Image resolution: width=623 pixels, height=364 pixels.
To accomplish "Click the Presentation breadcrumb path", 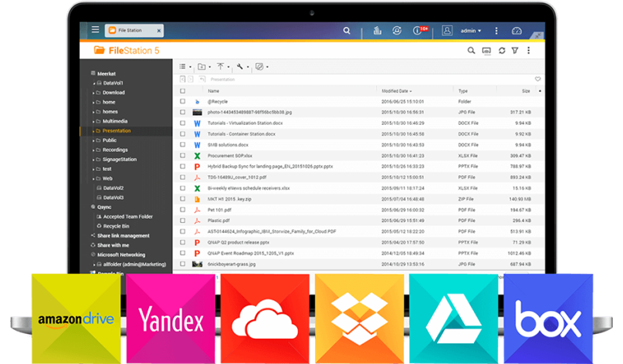I will (222, 79).
